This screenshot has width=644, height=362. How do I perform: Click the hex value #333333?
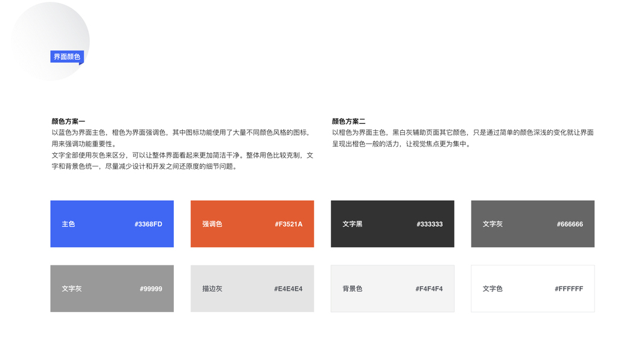coord(430,224)
